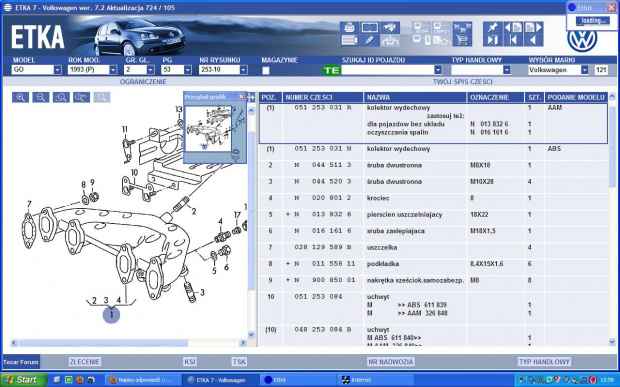
Task: Open the ROK MOD. year dropdown
Action: click(113, 70)
